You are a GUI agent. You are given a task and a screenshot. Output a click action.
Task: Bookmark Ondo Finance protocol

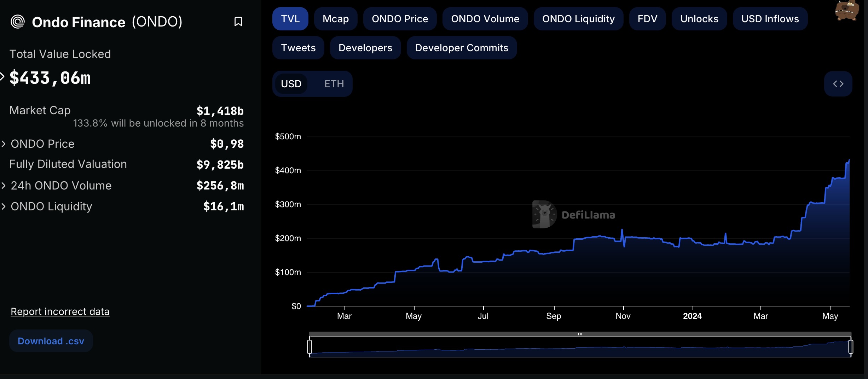[238, 22]
